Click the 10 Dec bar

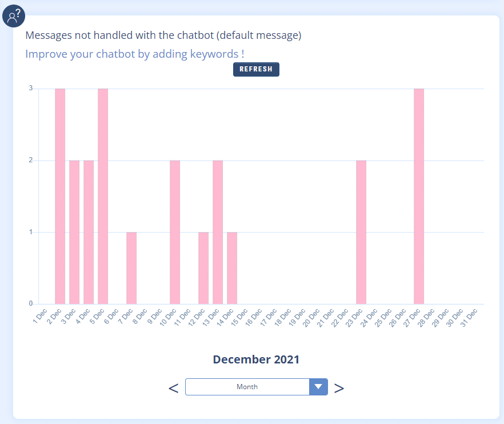pos(175,232)
